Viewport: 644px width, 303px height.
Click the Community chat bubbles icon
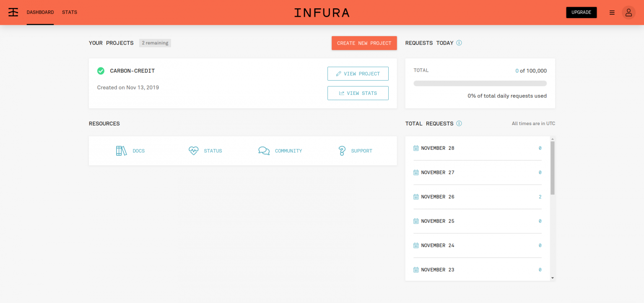264,151
